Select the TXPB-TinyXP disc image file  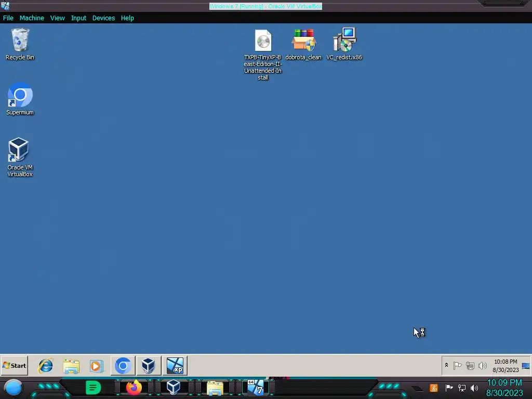263,55
